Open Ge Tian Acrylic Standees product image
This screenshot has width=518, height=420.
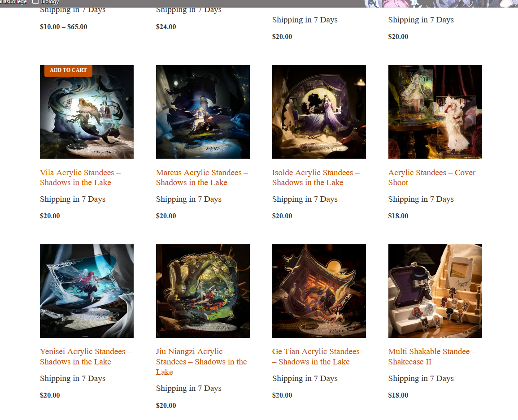319,291
